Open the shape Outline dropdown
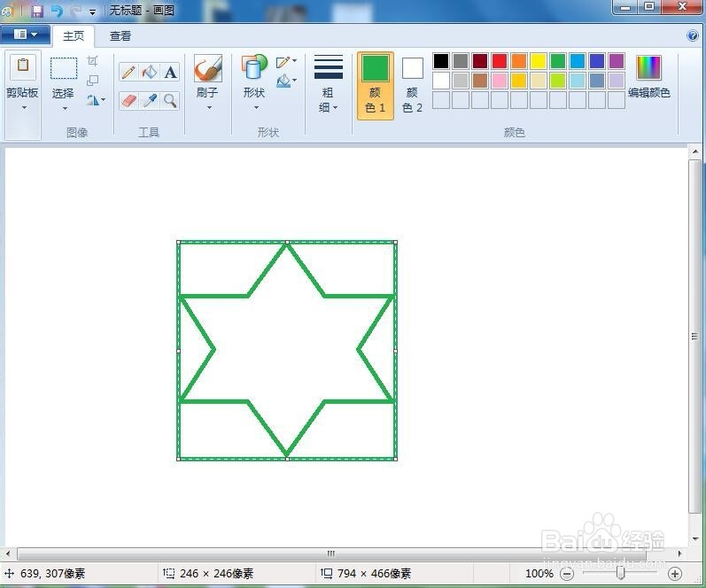Screen dimensions: 706x588 (x=286, y=62)
